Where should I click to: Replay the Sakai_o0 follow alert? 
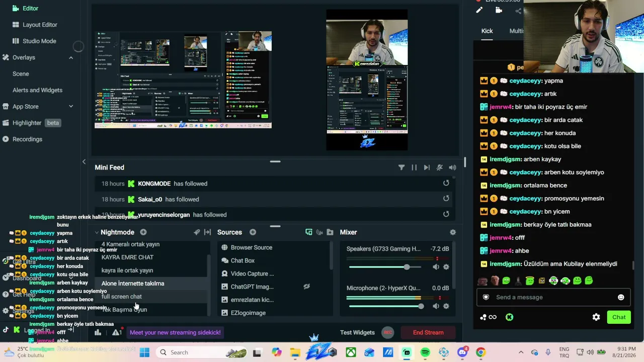[446, 199]
